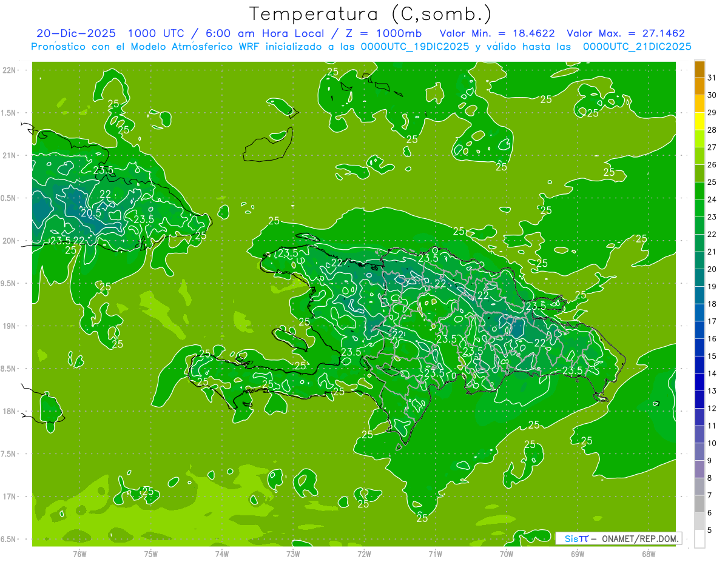Click the "20N" latitude axis label
The image size is (728, 562).
click(x=10, y=241)
